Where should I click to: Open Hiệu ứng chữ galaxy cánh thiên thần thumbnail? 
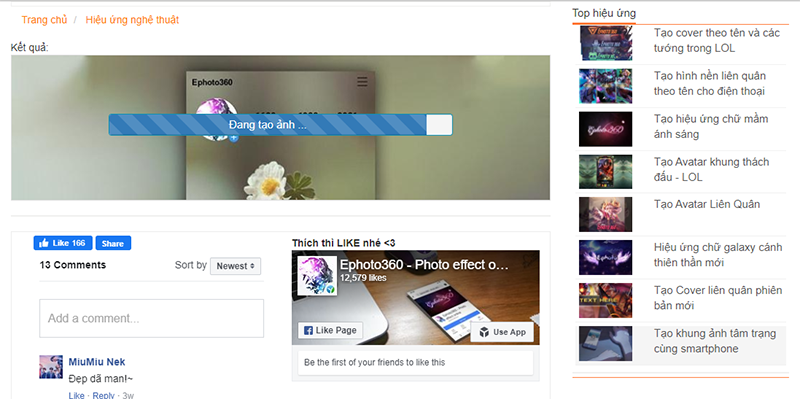tap(606, 258)
